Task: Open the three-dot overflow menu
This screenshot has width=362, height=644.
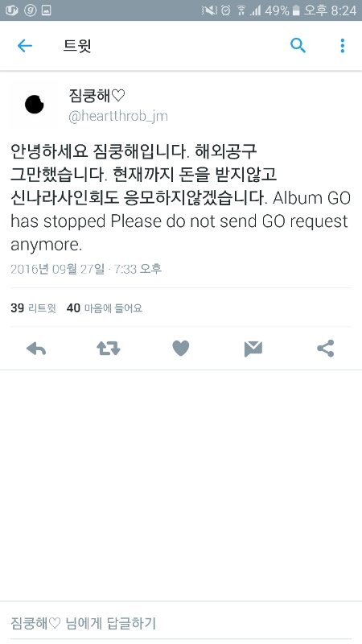Action: (343, 46)
